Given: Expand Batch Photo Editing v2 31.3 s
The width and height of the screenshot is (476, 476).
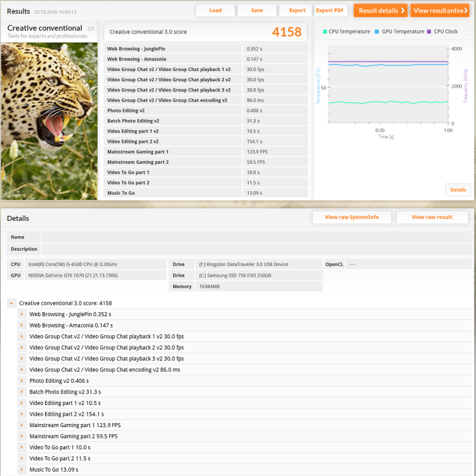Looking at the screenshot, I should coord(22,392).
